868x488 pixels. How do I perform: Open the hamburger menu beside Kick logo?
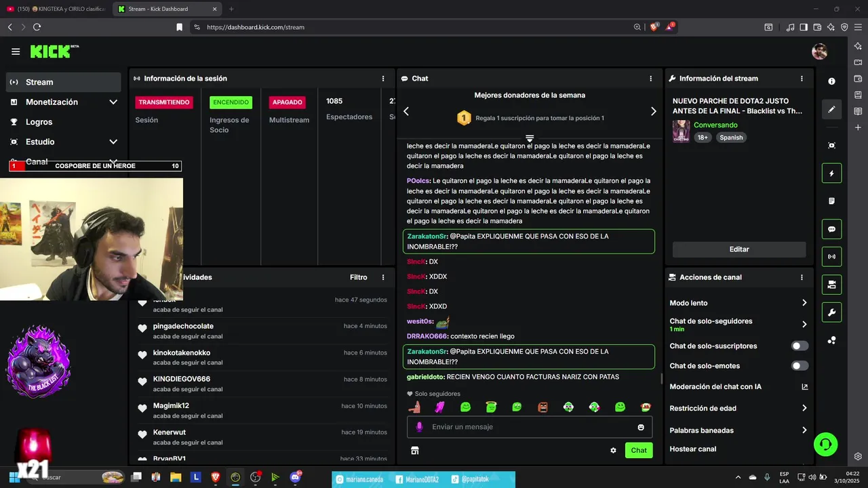click(x=16, y=52)
